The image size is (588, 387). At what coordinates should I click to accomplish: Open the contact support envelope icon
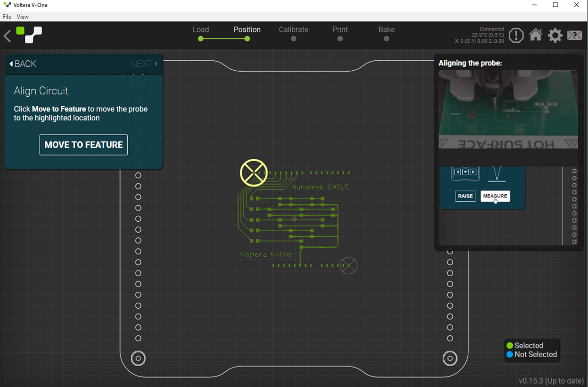click(575, 35)
